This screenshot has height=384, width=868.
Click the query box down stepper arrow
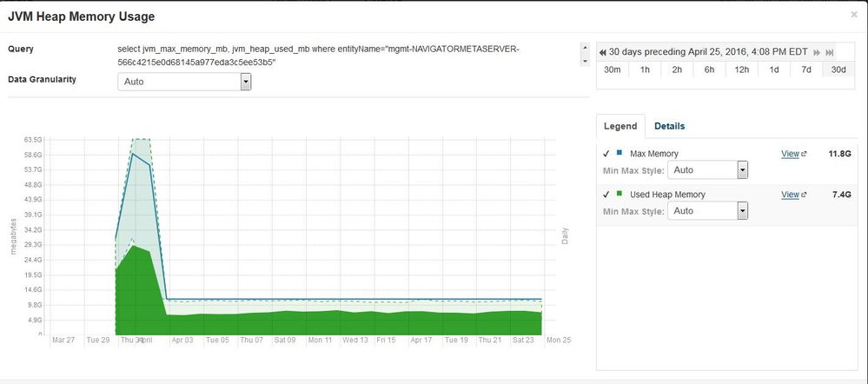[x=585, y=62]
